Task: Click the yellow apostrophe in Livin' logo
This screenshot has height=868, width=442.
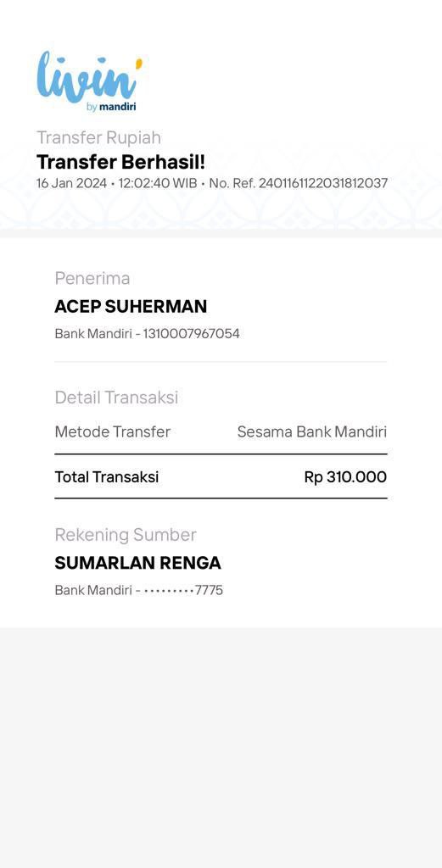Action: click(138, 64)
